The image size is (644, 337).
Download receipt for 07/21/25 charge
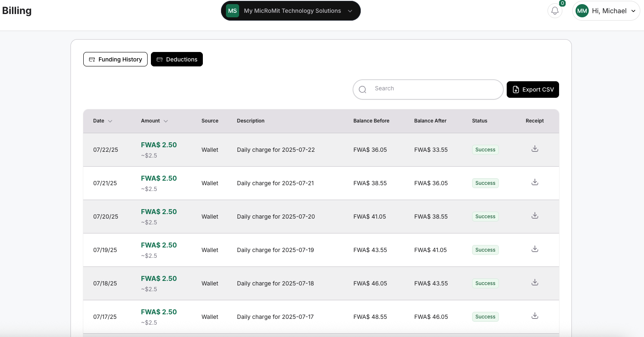(535, 182)
